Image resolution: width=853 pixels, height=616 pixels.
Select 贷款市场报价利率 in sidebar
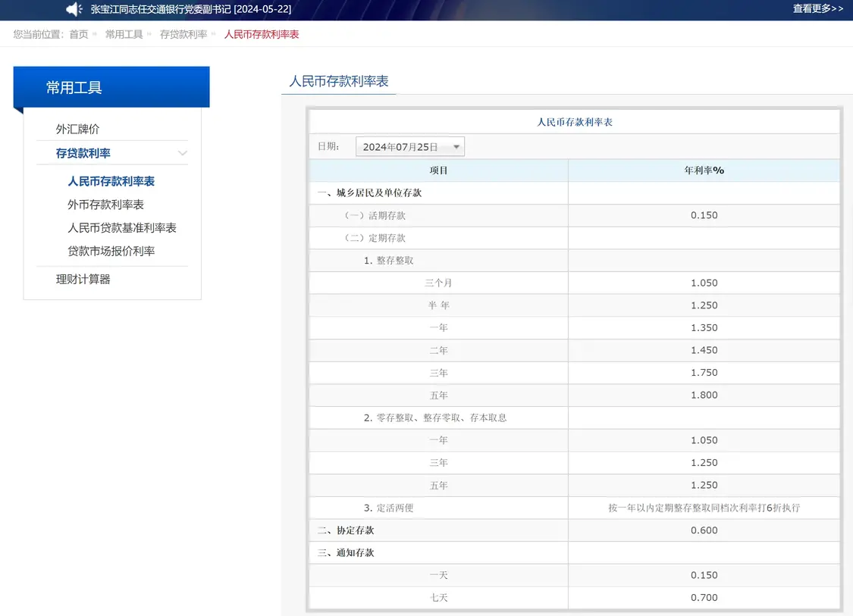tap(111, 251)
